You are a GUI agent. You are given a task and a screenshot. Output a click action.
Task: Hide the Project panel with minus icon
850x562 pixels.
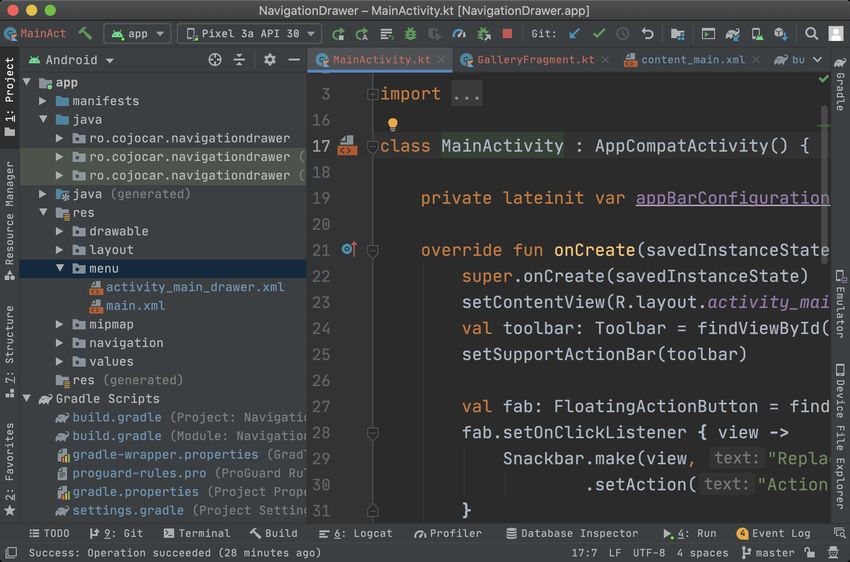click(x=294, y=60)
